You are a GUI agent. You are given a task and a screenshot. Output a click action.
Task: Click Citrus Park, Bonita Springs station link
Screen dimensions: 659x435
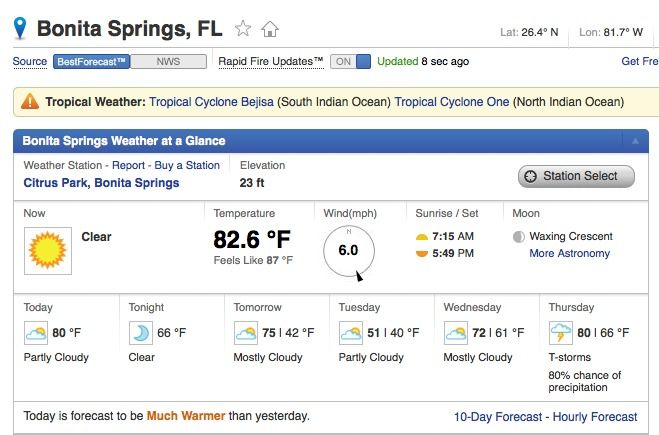tap(101, 183)
